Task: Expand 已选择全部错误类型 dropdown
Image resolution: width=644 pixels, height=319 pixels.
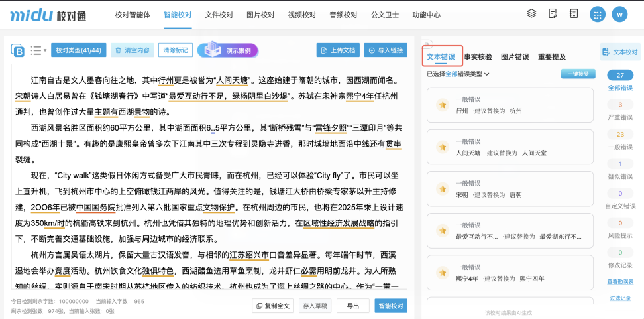Action: pos(458,74)
